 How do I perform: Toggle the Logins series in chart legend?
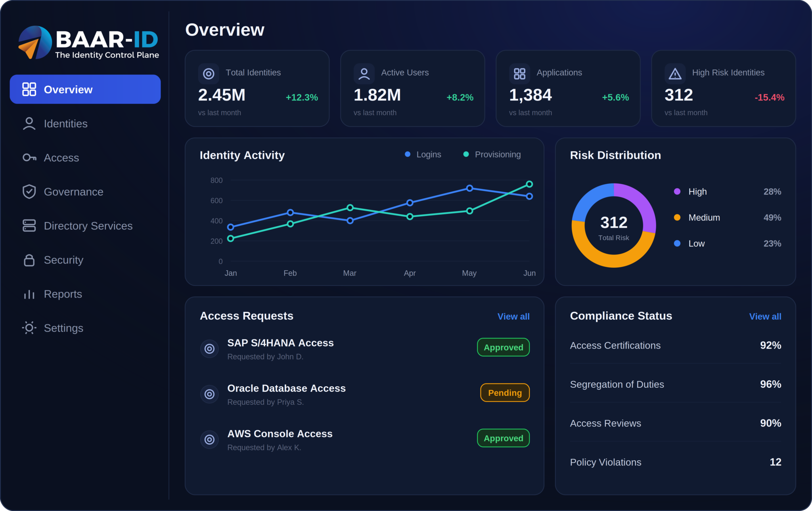pyautogui.click(x=423, y=154)
